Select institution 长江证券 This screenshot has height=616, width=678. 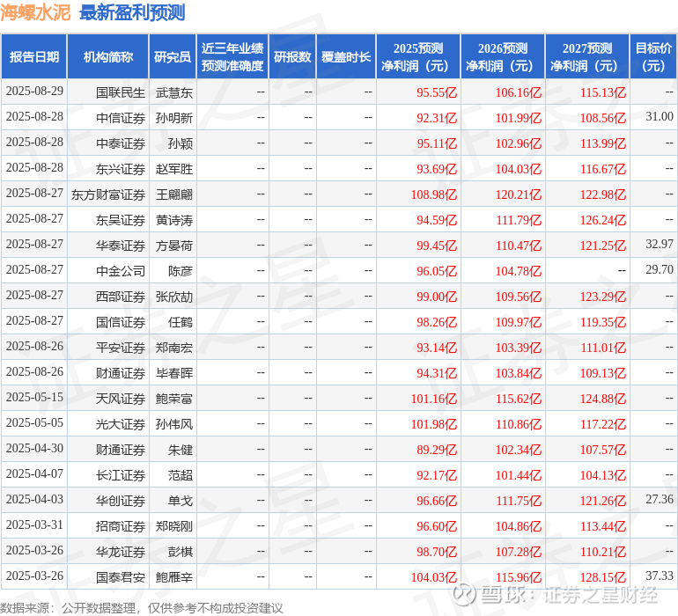coord(121,475)
